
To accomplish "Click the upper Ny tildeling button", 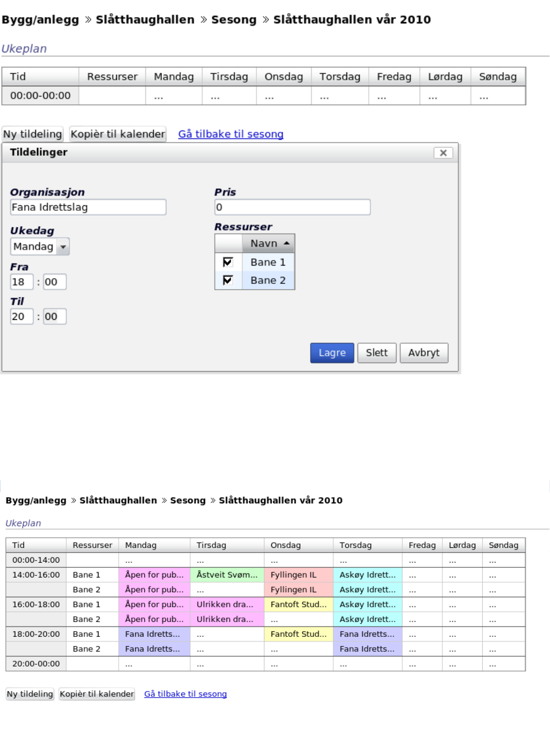I will click(x=32, y=134).
